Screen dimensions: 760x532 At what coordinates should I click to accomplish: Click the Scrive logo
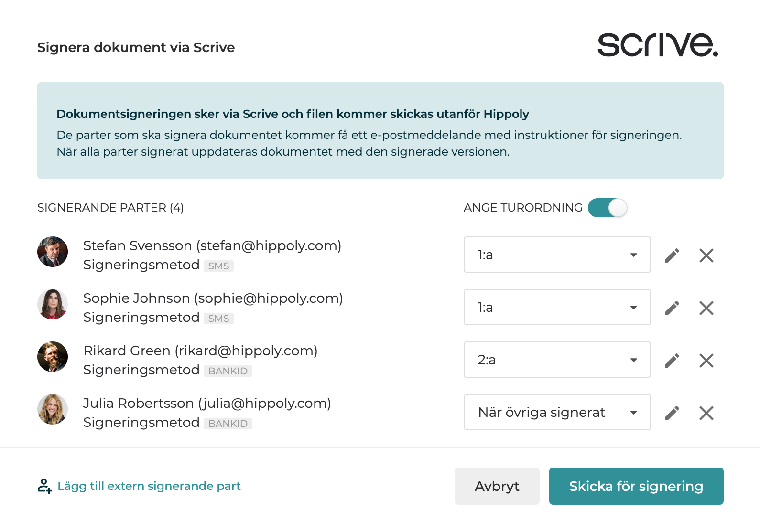click(x=658, y=45)
